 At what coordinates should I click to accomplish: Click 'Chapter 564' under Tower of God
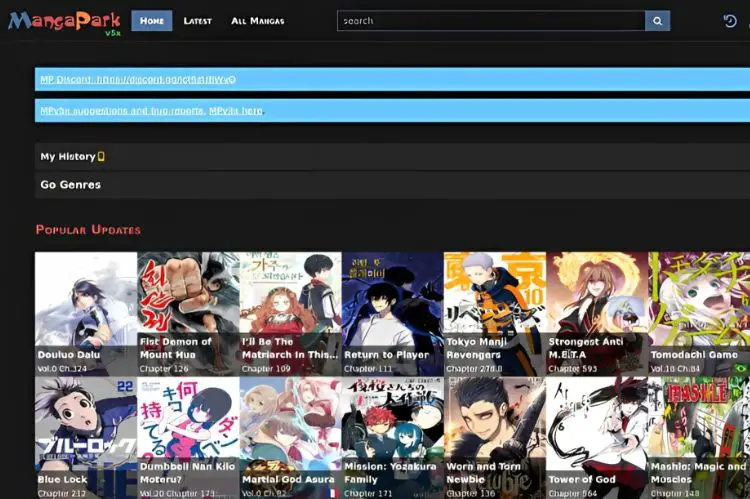click(x=573, y=493)
